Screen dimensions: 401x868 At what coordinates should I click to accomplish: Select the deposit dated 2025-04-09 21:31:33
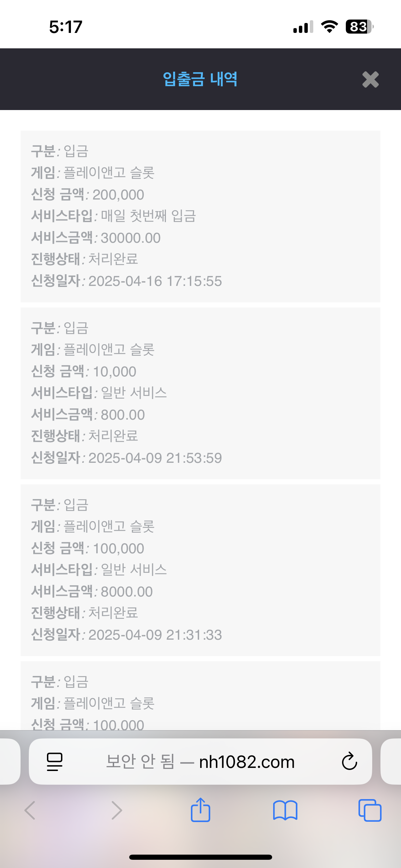pos(200,570)
